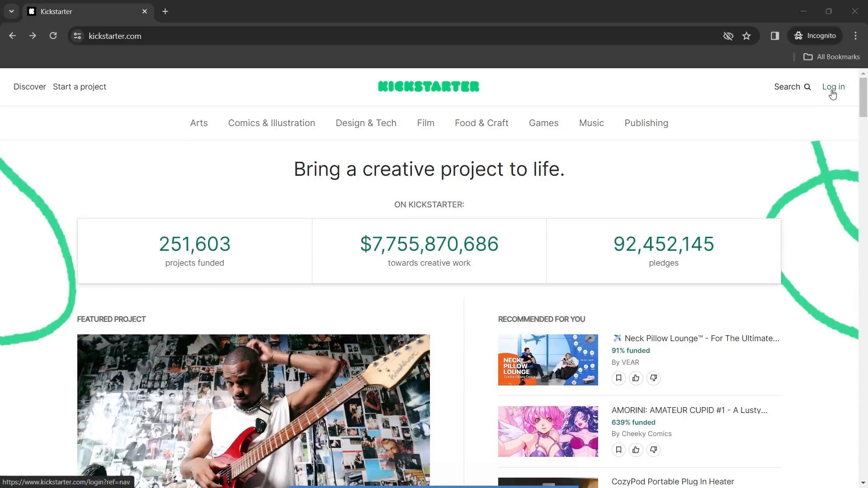The width and height of the screenshot is (868, 488).
Task: Click the thumbs up icon on Neck Pillow project
Action: (636, 378)
